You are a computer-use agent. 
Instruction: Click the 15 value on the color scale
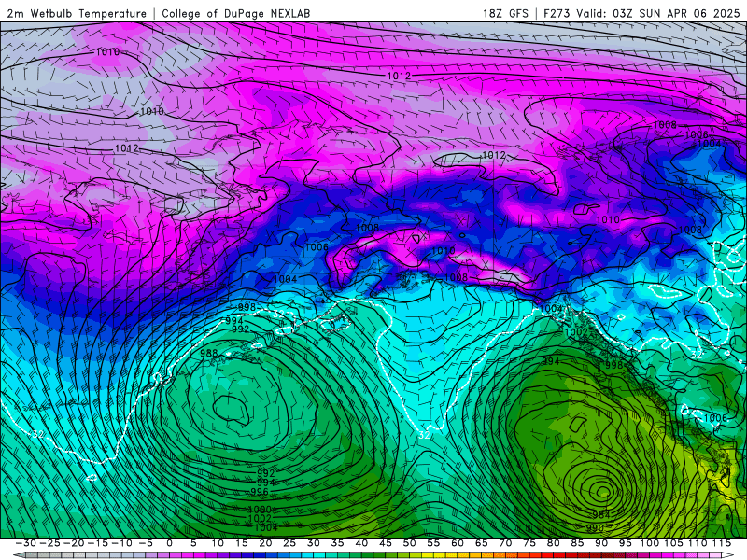click(242, 543)
